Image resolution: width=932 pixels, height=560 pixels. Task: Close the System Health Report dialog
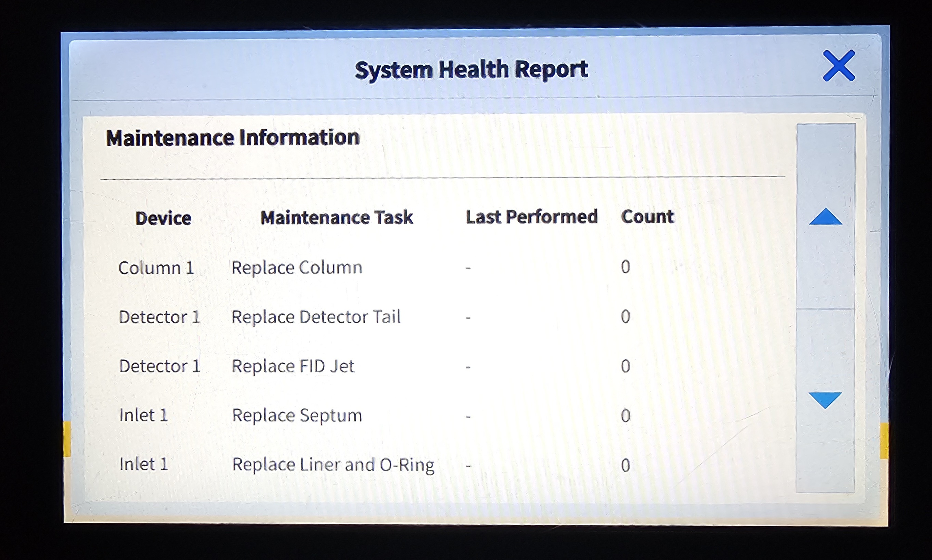click(839, 66)
